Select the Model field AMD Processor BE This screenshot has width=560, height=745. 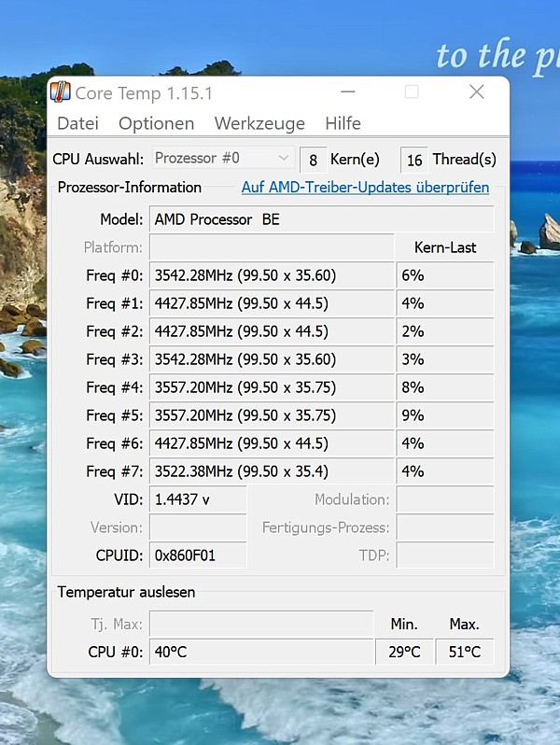(322, 219)
